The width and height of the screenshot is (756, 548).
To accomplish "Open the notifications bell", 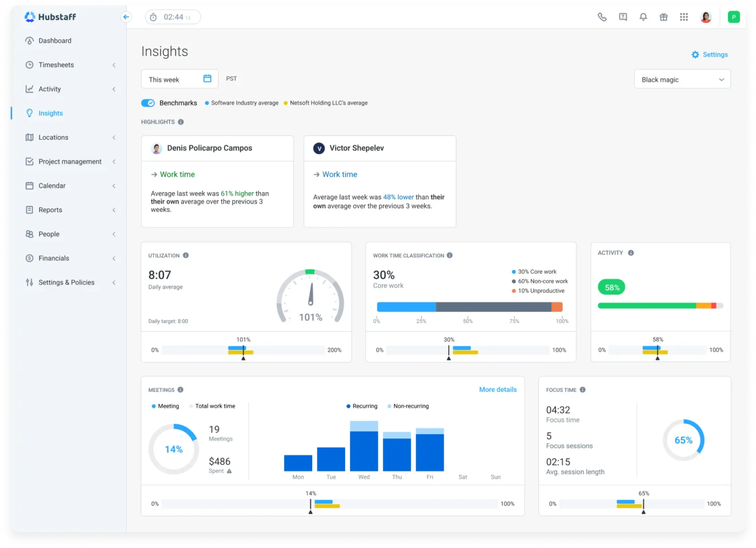I will [643, 17].
